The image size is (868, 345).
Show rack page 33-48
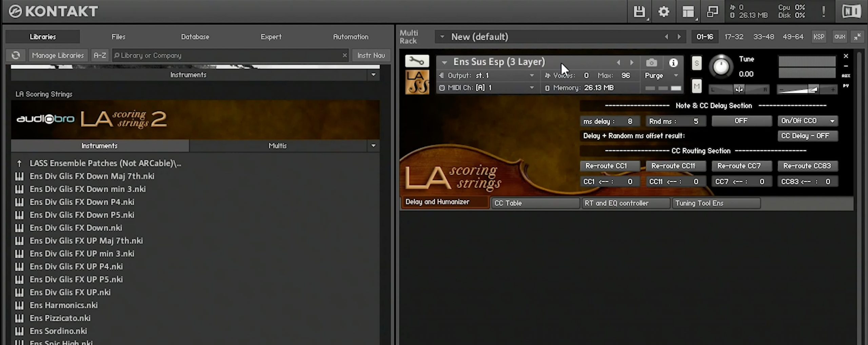(764, 37)
